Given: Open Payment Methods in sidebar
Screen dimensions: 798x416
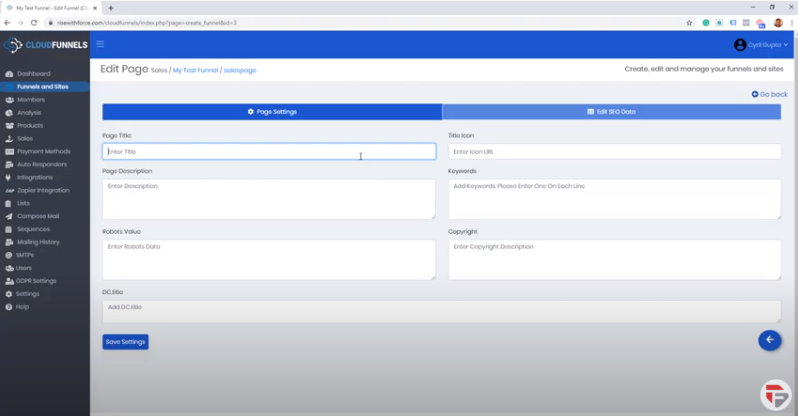Looking at the screenshot, I should 43,151.
